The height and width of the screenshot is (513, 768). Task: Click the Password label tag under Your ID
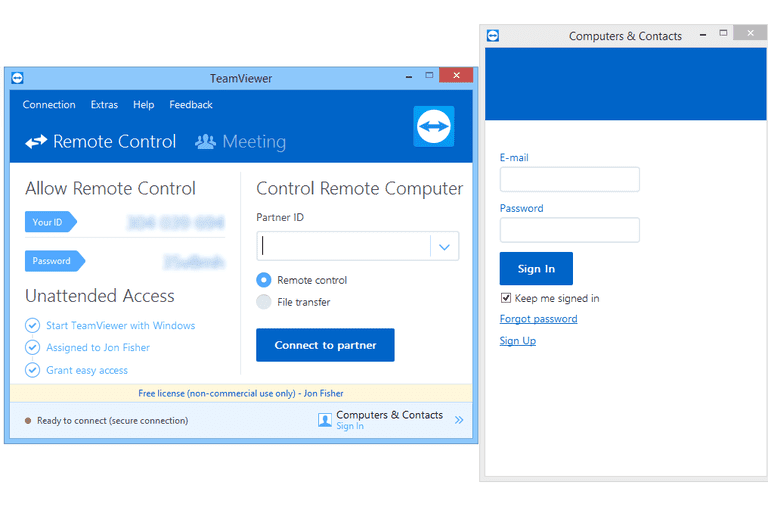pos(55,261)
